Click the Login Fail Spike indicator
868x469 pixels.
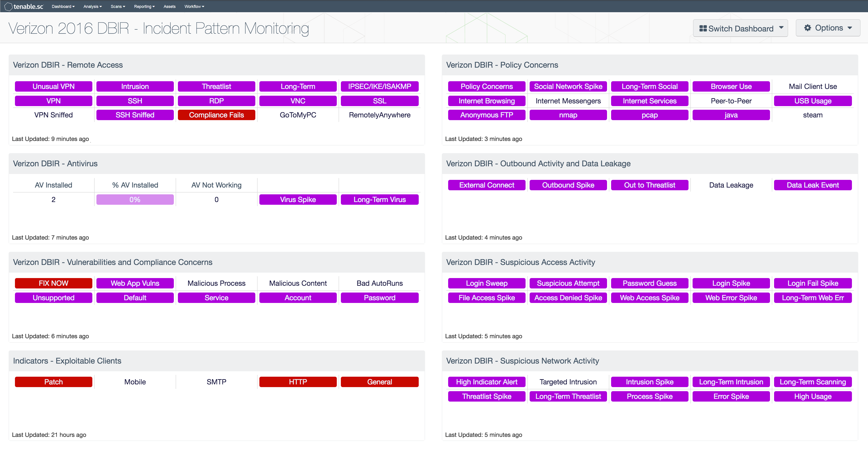point(813,283)
